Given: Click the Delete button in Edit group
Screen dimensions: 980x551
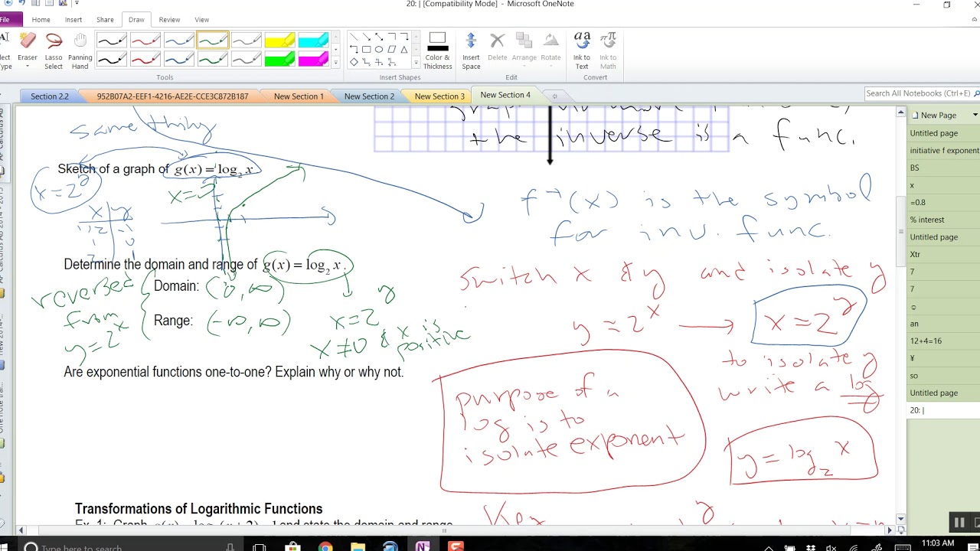Looking at the screenshot, I should (498, 47).
